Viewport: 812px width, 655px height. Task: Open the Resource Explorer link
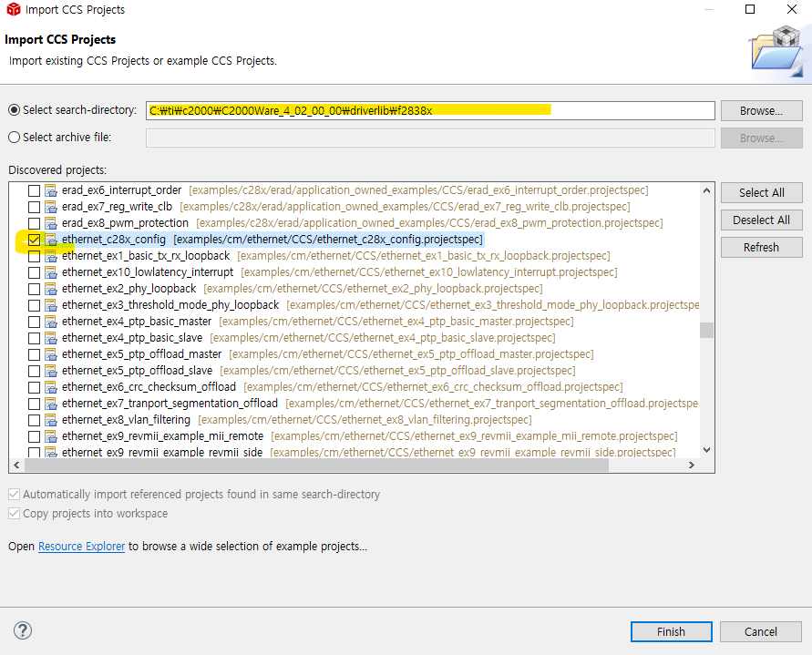(x=81, y=547)
